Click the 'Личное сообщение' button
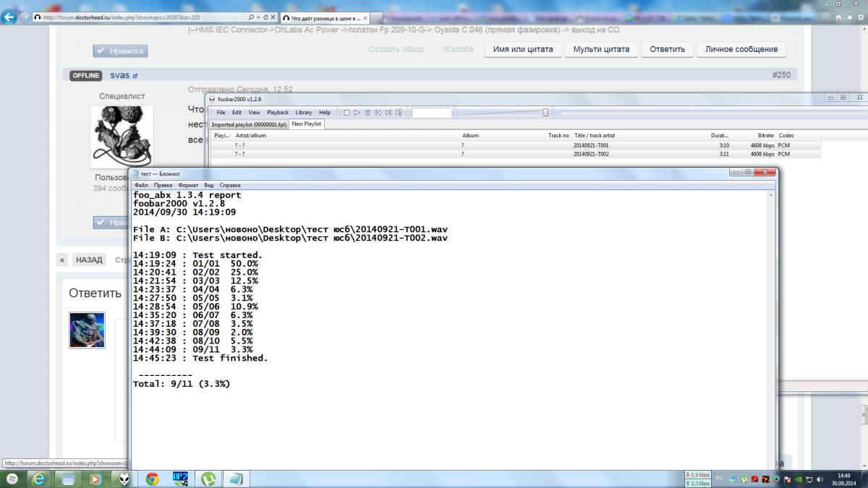This screenshot has height=488, width=868. click(x=741, y=49)
